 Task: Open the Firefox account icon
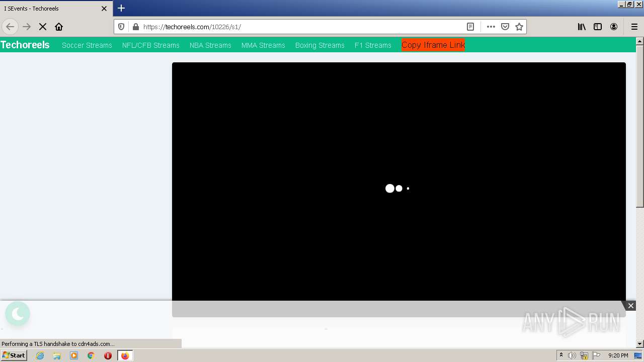pos(614,27)
